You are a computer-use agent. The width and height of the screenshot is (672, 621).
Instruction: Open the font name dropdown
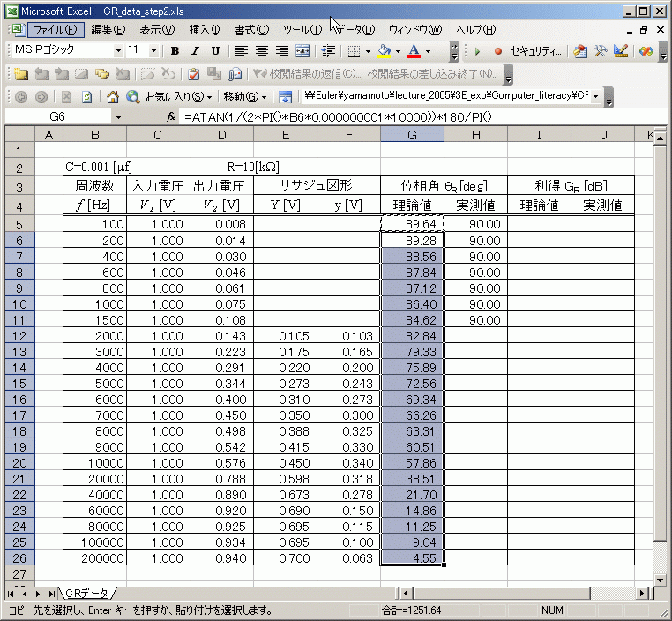tap(117, 51)
